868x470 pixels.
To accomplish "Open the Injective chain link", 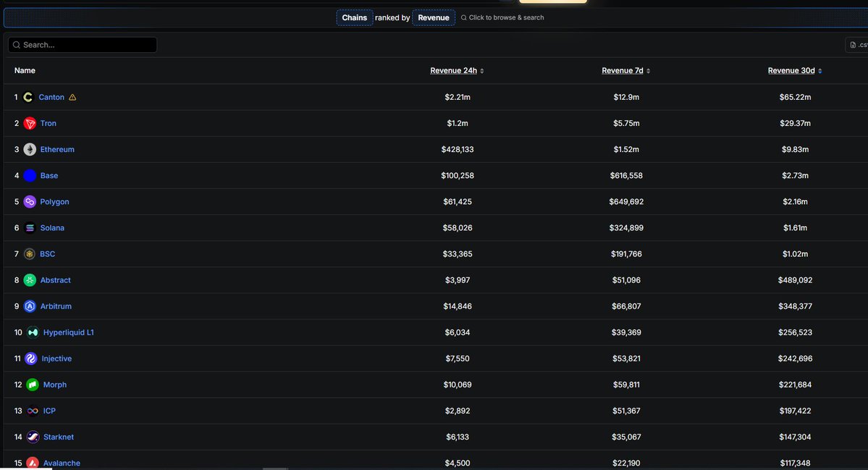I will click(56, 358).
